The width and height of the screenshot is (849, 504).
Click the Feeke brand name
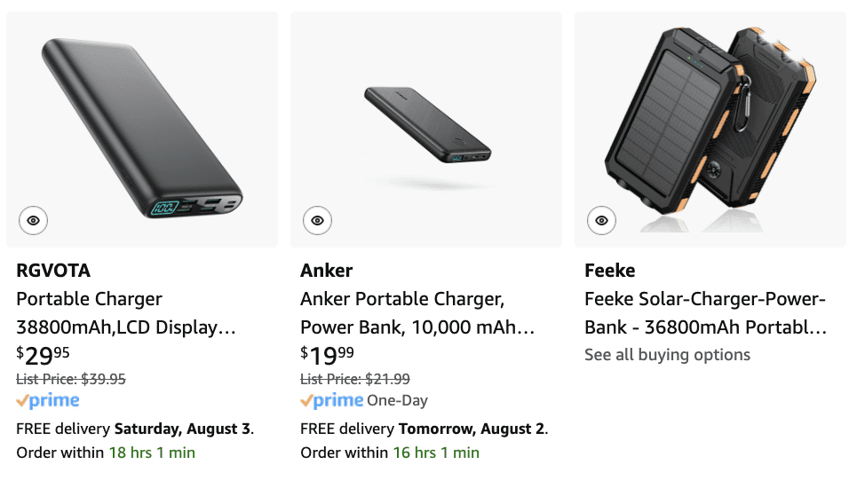(x=610, y=271)
